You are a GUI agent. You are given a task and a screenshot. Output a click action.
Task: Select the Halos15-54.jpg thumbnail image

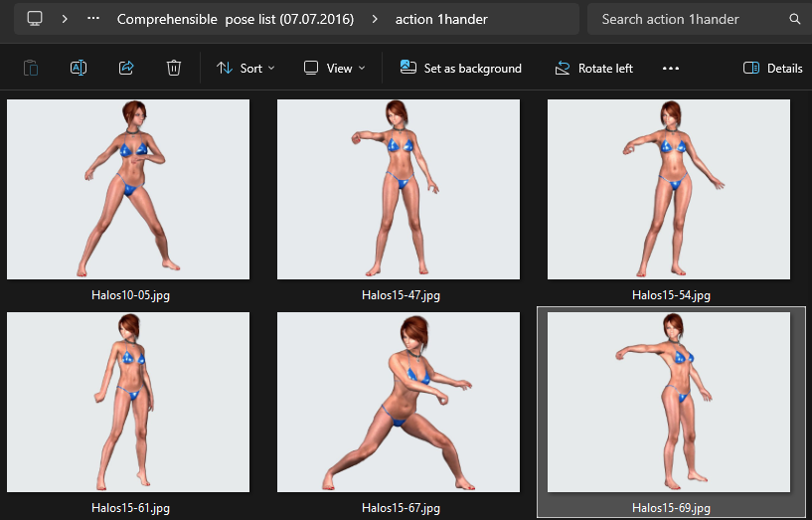pyautogui.click(x=669, y=190)
